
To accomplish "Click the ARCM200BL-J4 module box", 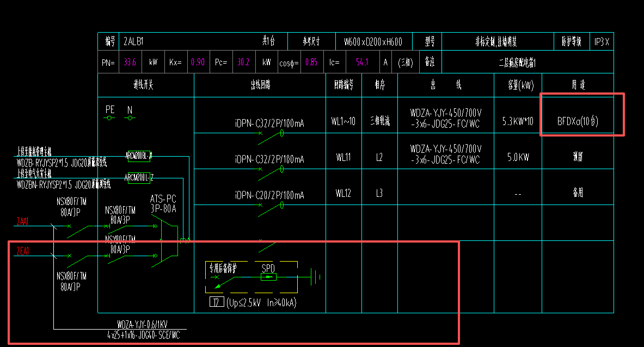I will click(139, 154).
